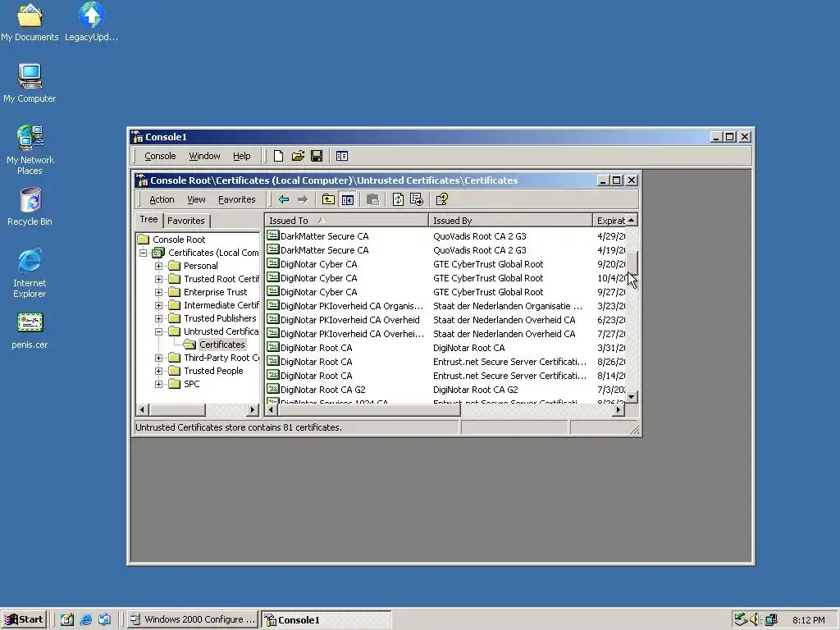Expand Trusted Root Certification node

[x=158, y=279]
